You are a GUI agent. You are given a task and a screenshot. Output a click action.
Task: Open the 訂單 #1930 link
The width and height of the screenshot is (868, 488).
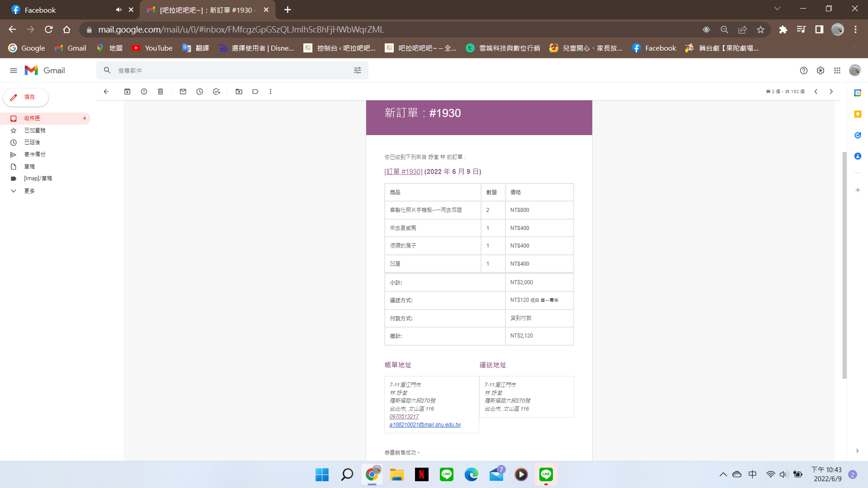[x=403, y=172]
